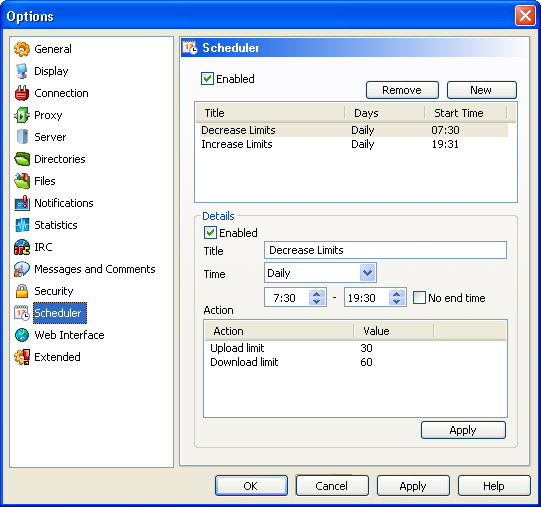Click the Display monitor icon
The width and height of the screenshot is (541, 507).
(x=22, y=71)
